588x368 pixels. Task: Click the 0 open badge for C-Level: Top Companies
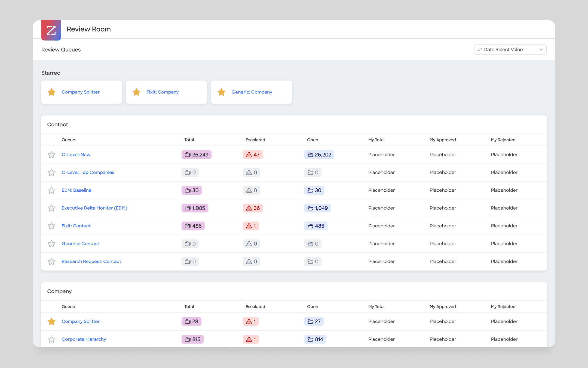point(313,172)
